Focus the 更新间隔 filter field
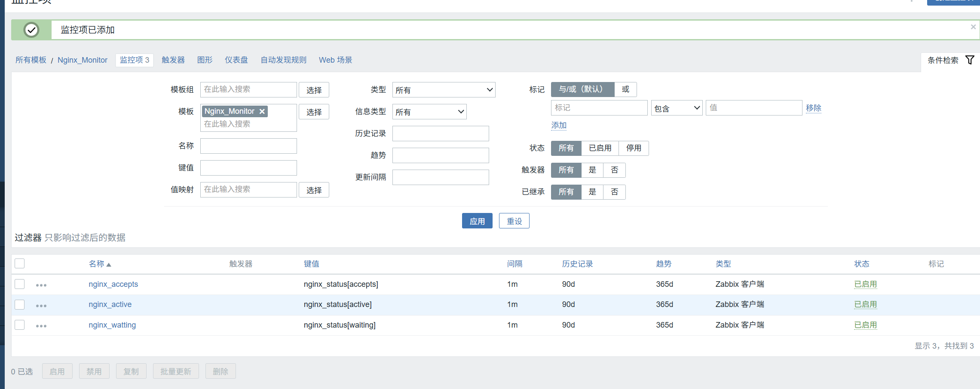The image size is (980, 389). [x=441, y=177]
